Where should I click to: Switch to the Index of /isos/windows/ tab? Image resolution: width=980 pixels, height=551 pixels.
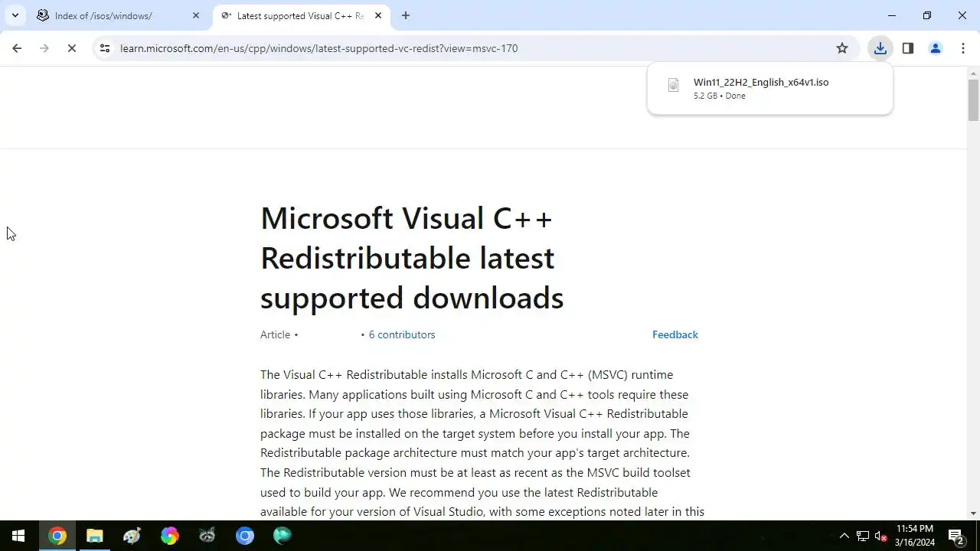pos(119,15)
